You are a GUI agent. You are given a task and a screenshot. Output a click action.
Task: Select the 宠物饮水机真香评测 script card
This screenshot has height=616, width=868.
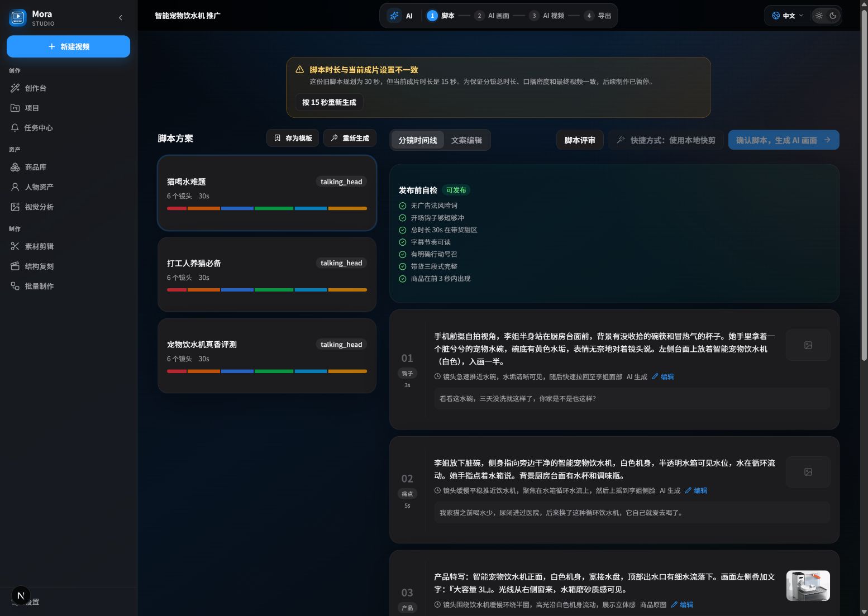tap(267, 356)
